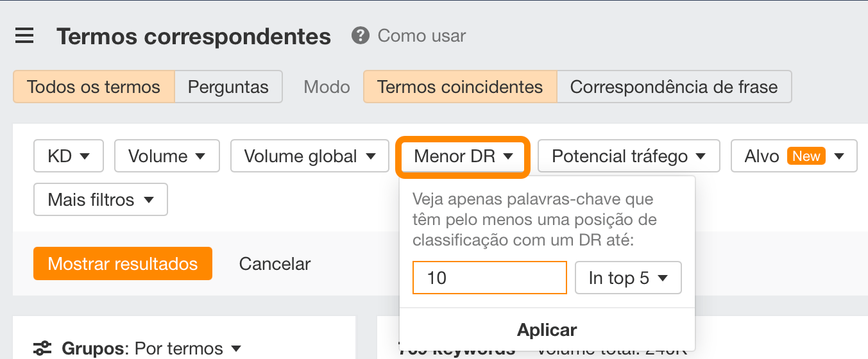This screenshot has width=868, height=359.
Task: Expand Mais filtros menu
Action: (x=101, y=200)
